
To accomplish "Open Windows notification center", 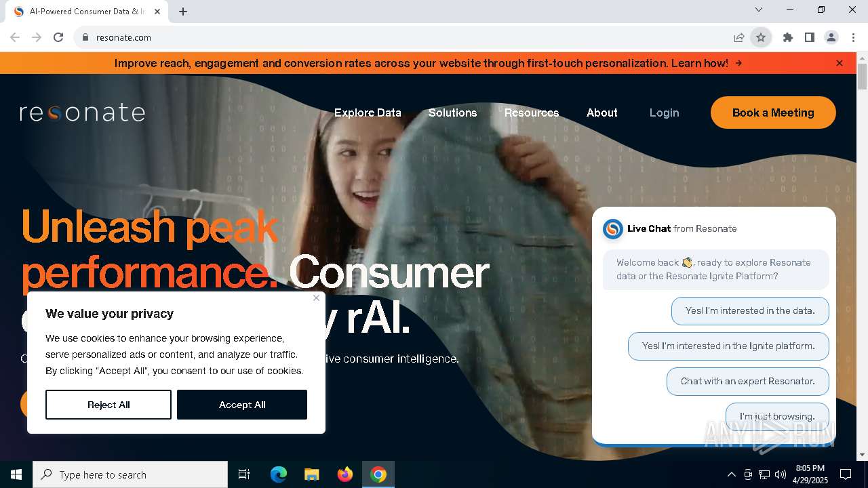I will (x=846, y=474).
